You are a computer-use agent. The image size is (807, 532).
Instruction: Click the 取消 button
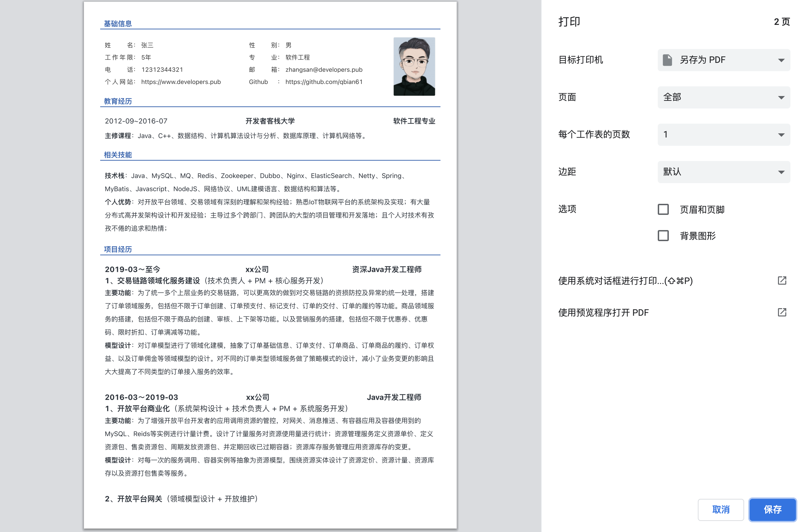click(721, 510)
